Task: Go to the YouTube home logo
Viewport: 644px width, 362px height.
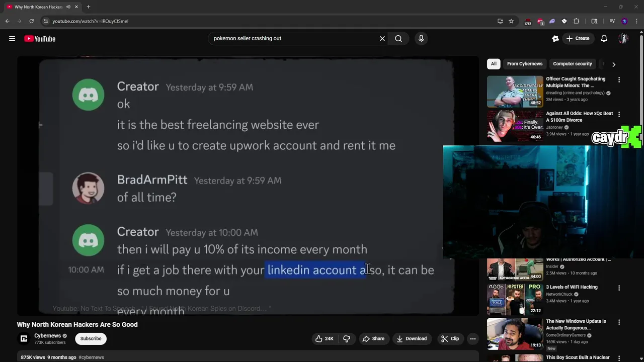Action: click(x=40, y=39)
